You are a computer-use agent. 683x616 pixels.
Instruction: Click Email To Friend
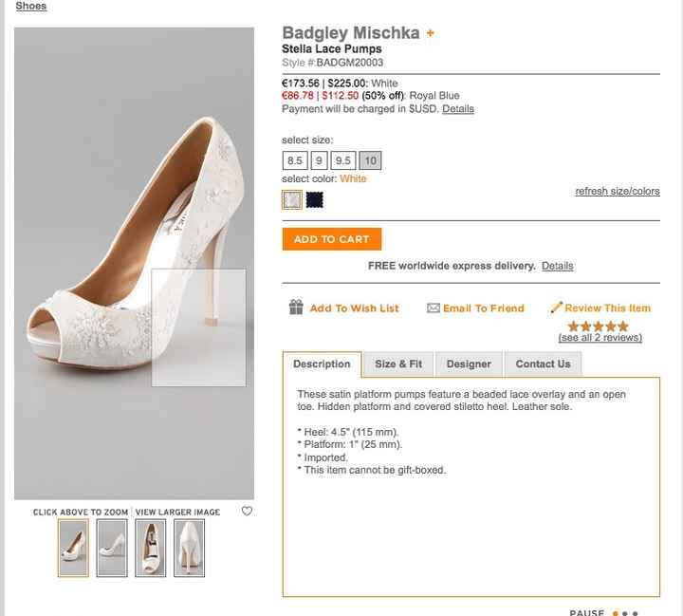[x=484, y=308]
